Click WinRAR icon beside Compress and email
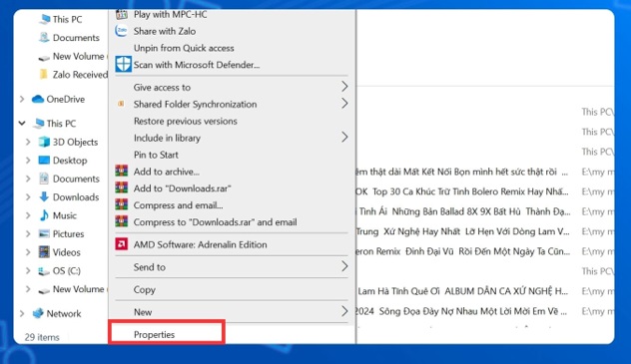This screenshot has width=631, height=364. pyautogui.click(x=122, y=204)
